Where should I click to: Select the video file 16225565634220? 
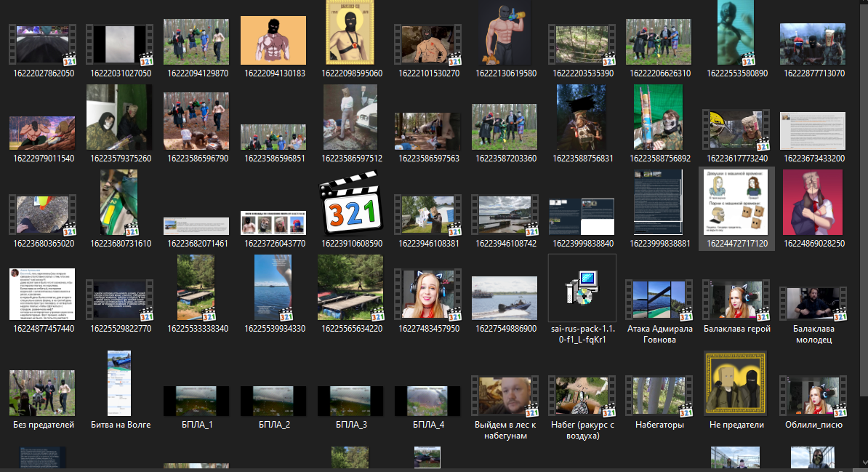click(350, 288)
